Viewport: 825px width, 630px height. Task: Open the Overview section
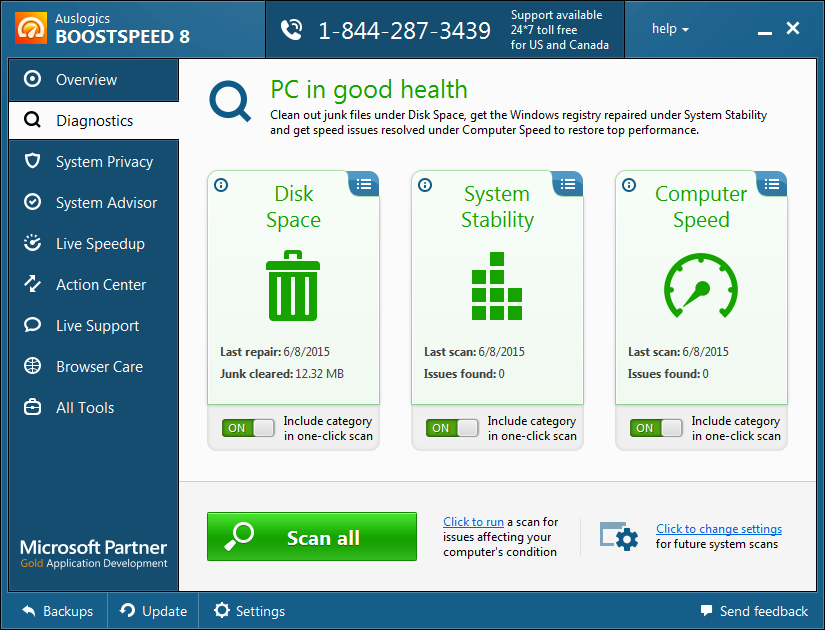(94, 79)
